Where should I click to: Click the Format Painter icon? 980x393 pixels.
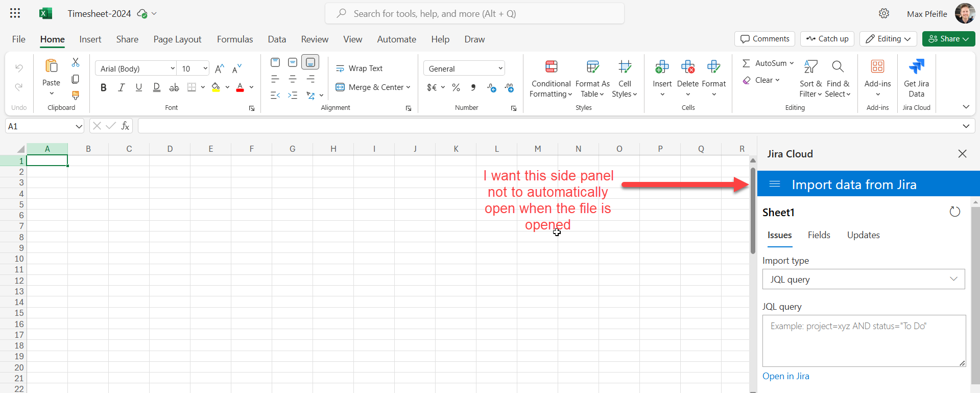tap(76, 95)
